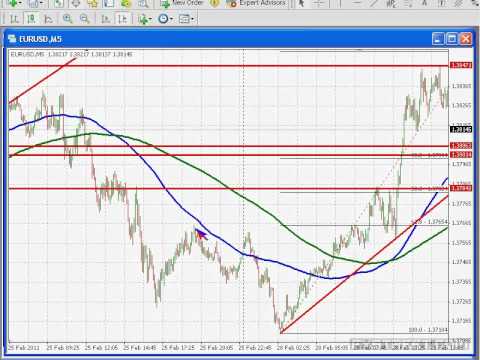Open the Indicators list dropdown
The image size is (480, 360).
[x=145, y=19]
